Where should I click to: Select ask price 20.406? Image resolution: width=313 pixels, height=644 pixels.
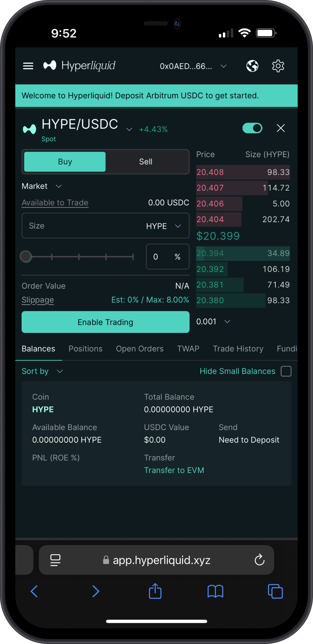tap(210, 203)
